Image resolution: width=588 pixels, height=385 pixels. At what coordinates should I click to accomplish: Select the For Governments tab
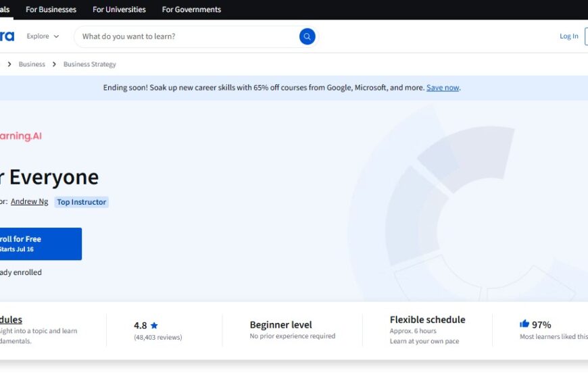(x=191, y=9)
